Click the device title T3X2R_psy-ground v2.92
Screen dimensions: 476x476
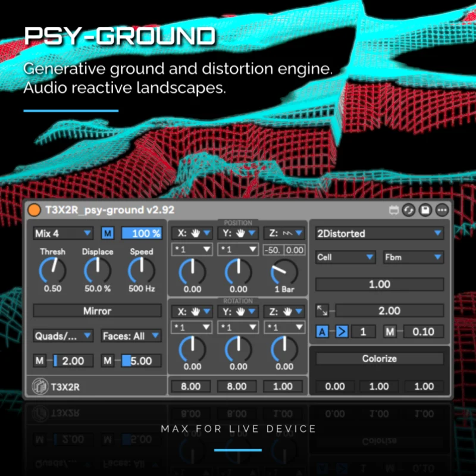[x=110, y=210]
